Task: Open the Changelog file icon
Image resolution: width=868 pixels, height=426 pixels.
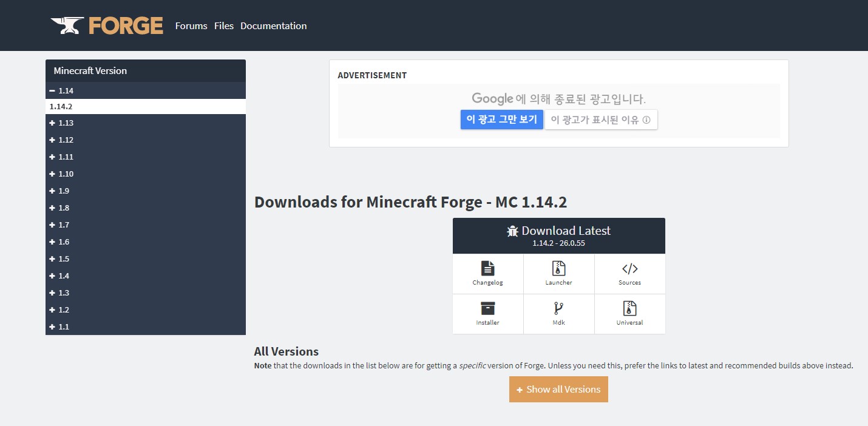Action: click(x=488, y=268)
